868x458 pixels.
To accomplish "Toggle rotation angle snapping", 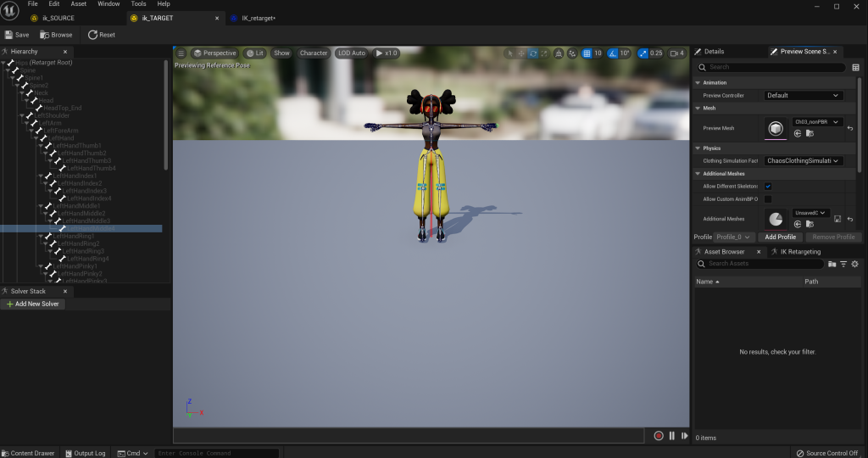I will click(612, 53).
